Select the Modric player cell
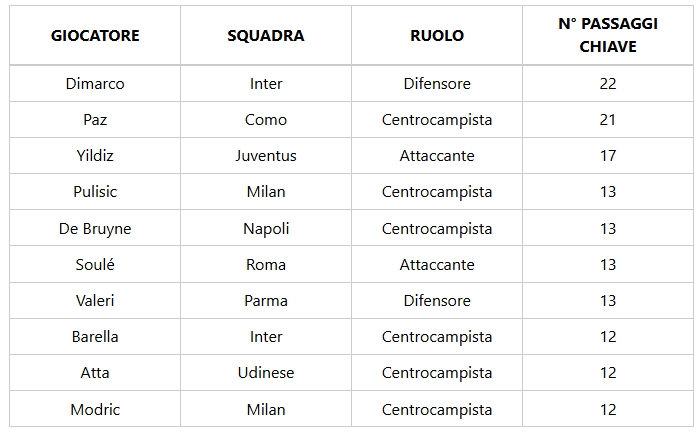The width and height of the screenshot is (700, 433). [95, 410]
